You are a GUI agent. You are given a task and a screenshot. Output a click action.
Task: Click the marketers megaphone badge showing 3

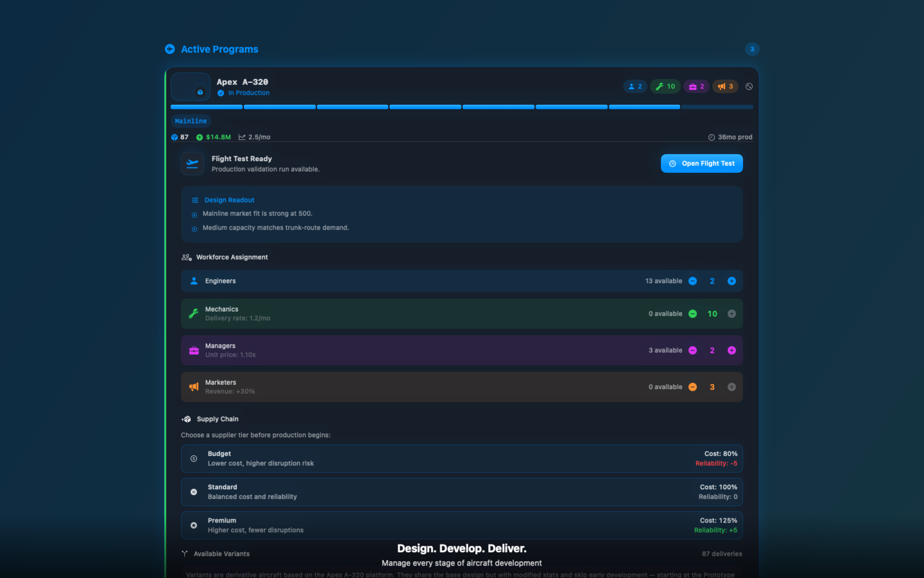(x=725, y=86)
